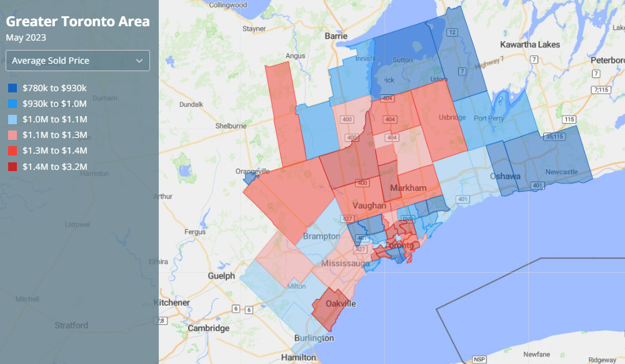Select the $1.0M to $1.1M color swatch
This screenshot has height=364, width=625.
tap(12, 119)
